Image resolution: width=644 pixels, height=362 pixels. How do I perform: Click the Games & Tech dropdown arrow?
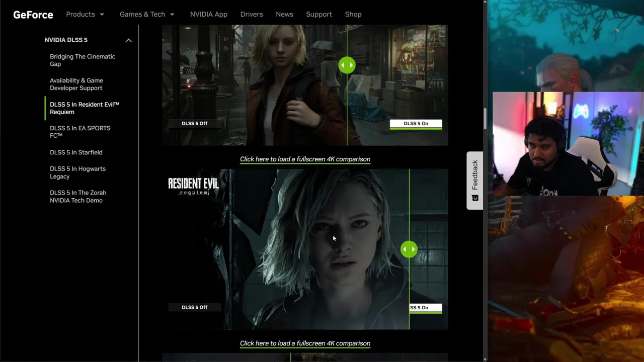(x=172, y=15)
